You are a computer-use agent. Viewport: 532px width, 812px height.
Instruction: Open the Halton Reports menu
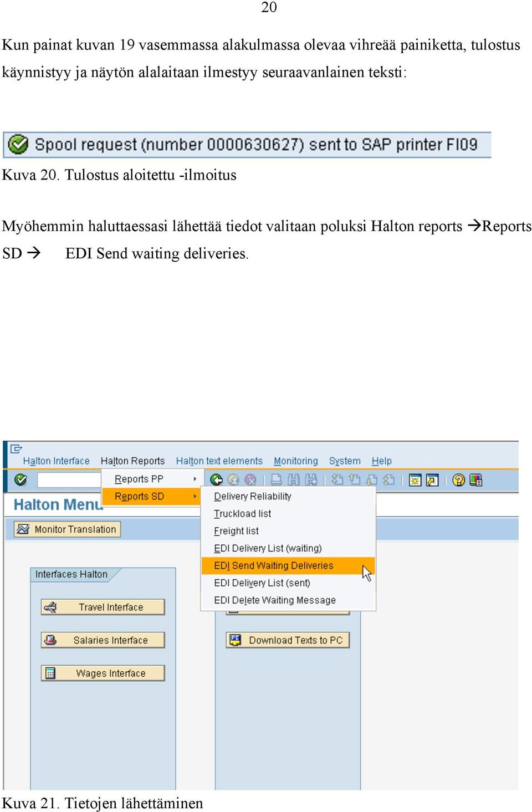[132, 461]
